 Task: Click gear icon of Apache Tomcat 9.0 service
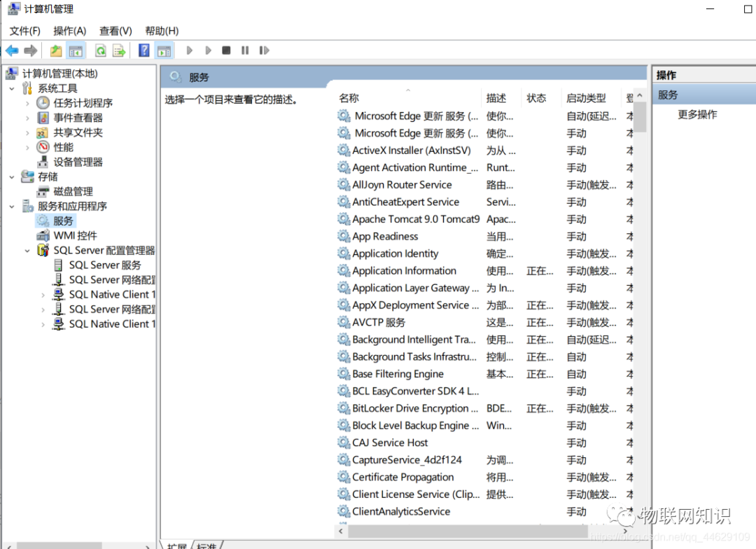[343, 219]
